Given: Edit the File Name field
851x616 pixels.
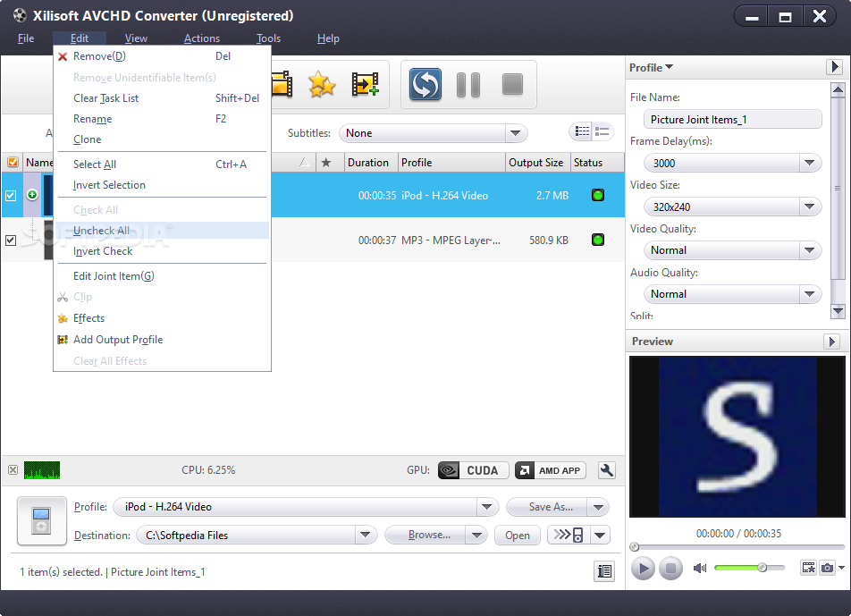Looking at the screenshot, I should tap(732, 120).
